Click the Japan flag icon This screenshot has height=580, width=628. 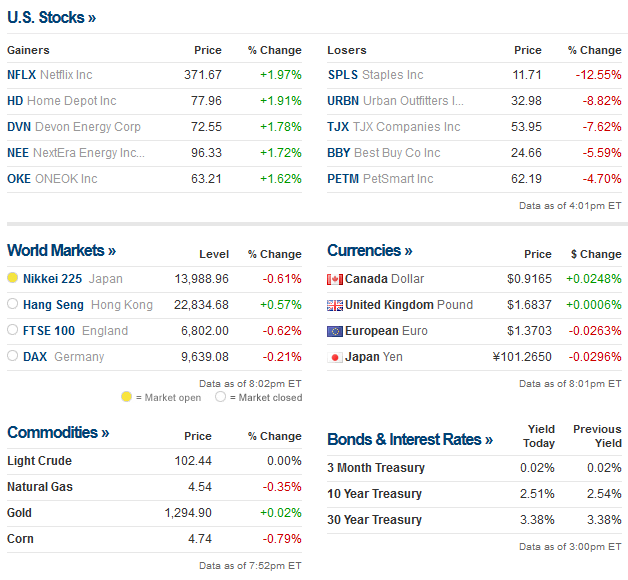[x=335, y=357]
